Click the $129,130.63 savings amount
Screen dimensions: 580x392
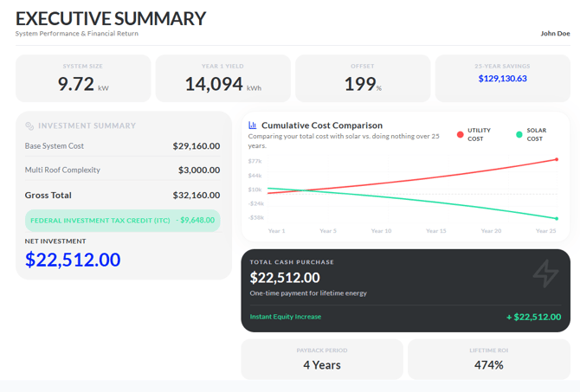(x=502, y=79)
